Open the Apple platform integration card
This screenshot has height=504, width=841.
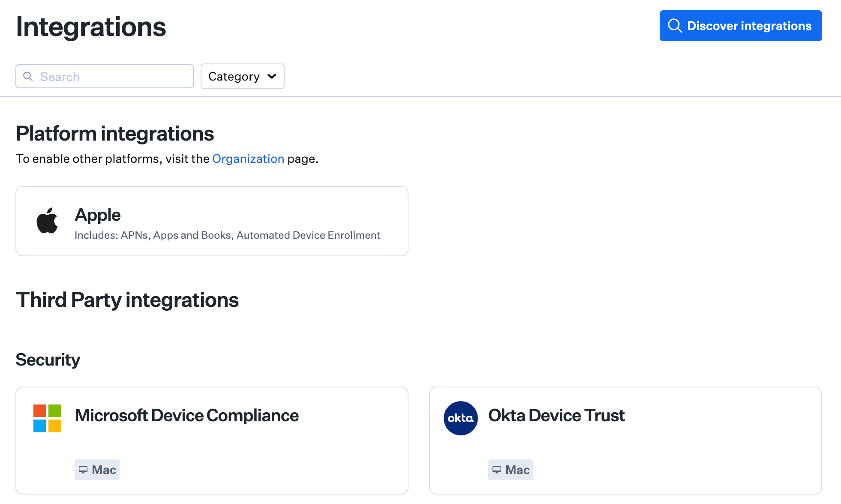(212, 221)
